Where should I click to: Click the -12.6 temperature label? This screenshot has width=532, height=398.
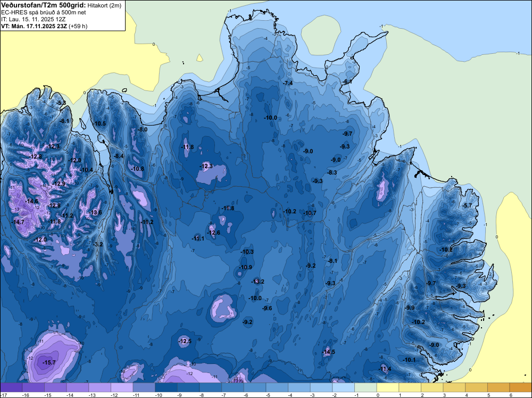[213, 233]
